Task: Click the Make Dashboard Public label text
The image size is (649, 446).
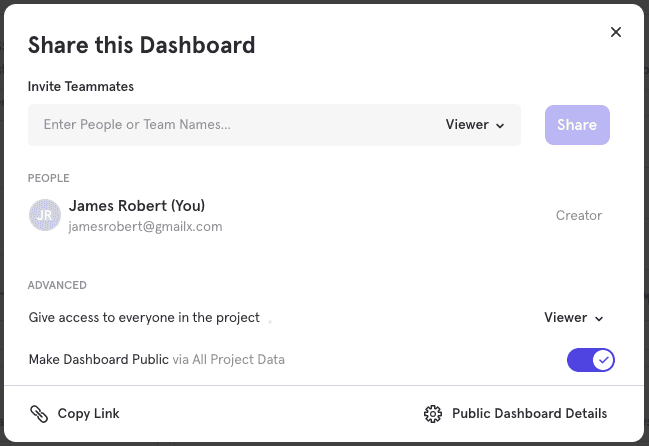Action: click(x=98, y=359)
